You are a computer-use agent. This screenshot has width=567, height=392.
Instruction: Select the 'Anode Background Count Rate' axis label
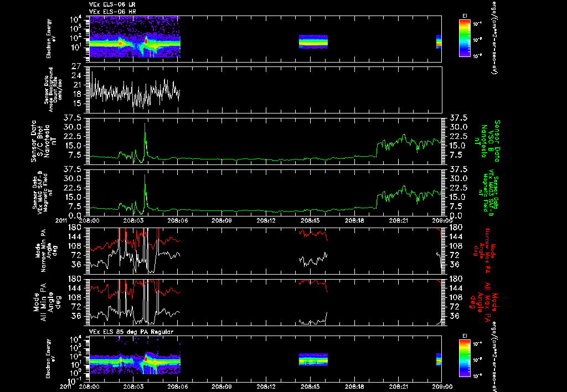[53, 90]
